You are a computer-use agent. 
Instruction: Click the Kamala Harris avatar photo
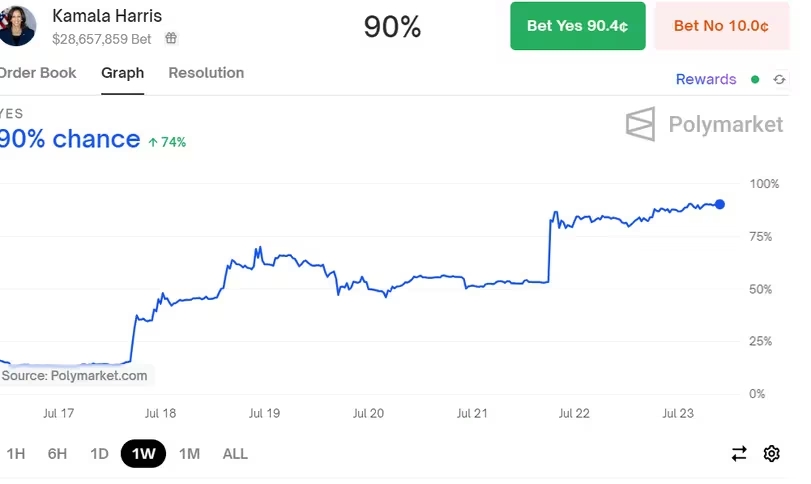(18, 25)
